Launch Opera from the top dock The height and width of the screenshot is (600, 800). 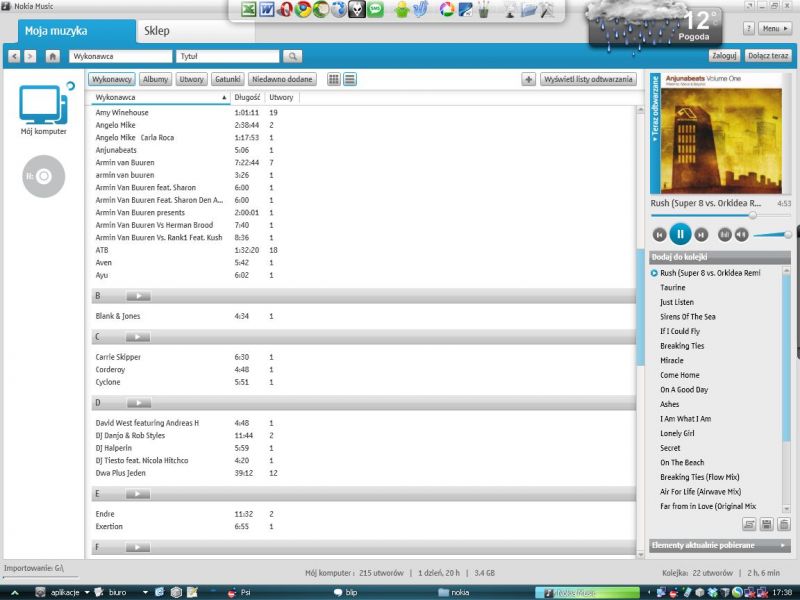point(284,10)
